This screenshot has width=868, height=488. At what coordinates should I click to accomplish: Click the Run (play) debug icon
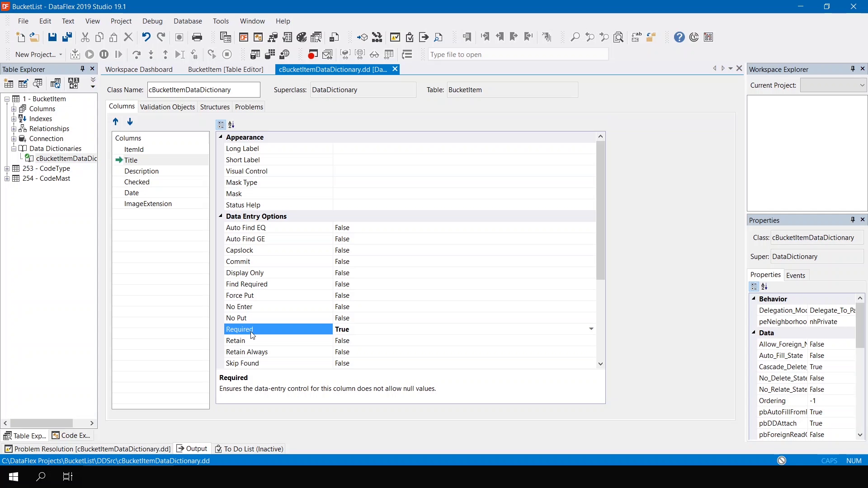click(90, 54)
